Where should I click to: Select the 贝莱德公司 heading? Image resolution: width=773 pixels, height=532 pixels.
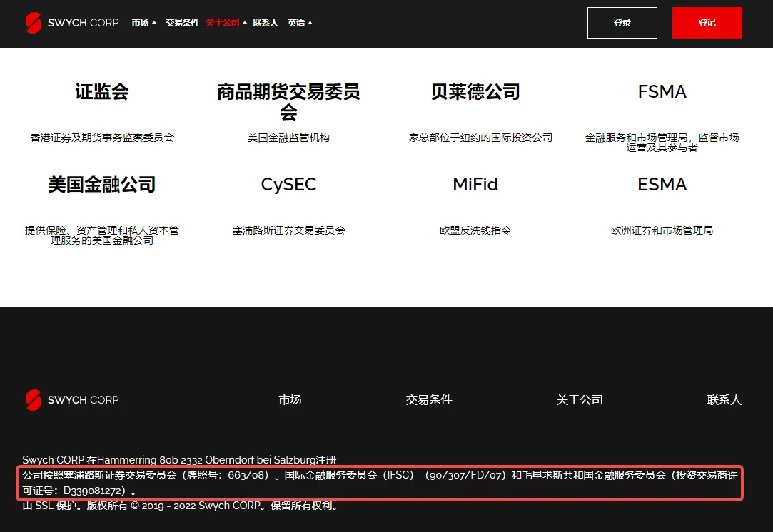(475, 91)
